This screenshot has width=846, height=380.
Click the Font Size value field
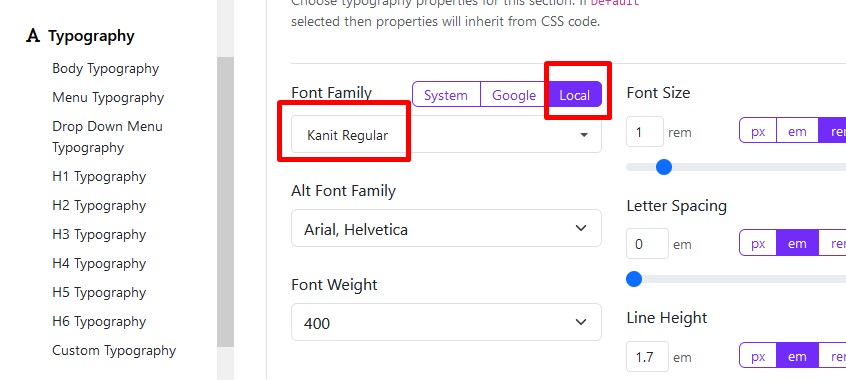click(645, 132)
